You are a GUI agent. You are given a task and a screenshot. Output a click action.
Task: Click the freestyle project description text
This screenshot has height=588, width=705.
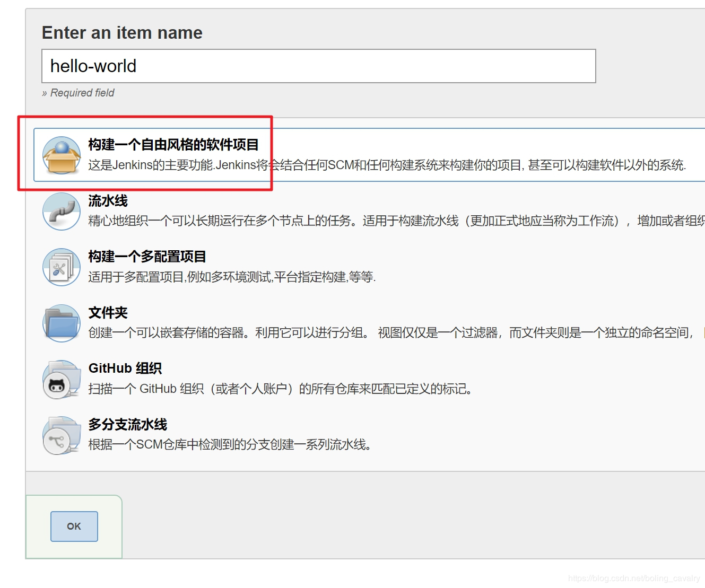click(x=387, y=165)
